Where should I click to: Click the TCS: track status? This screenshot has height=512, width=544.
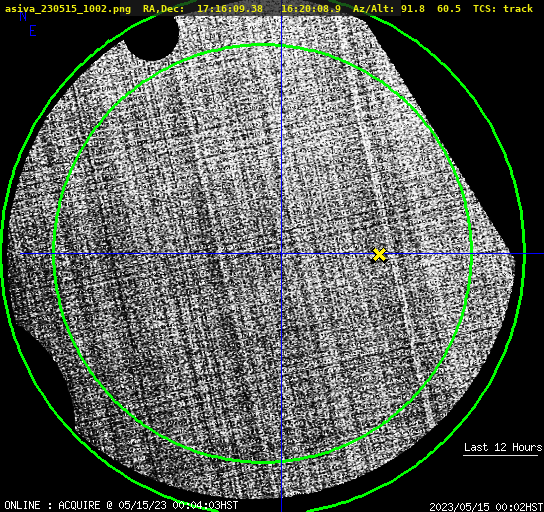coord(503,8)
